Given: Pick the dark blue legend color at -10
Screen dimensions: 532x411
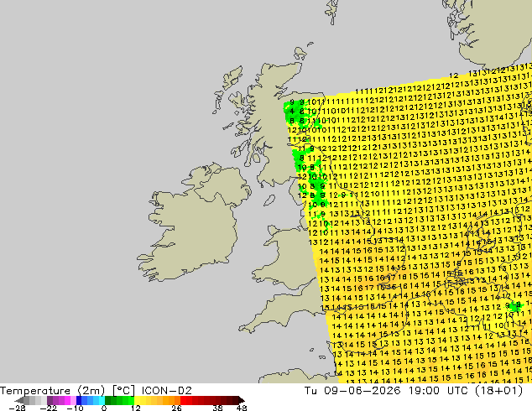Looking at the screenshot, I should pos(79,400).
